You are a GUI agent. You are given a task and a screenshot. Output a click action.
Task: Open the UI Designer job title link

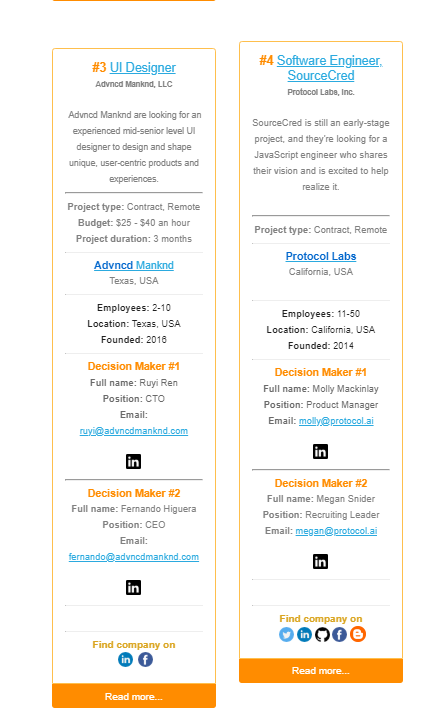143,67
